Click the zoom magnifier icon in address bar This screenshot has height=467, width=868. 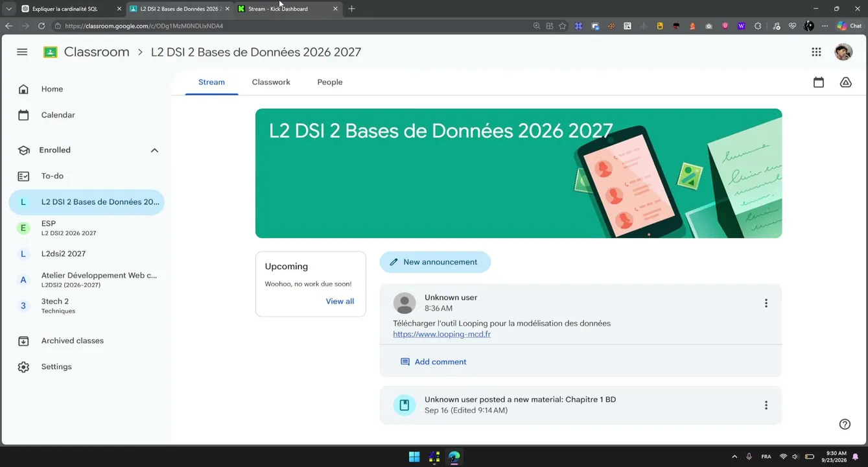click(x=537, y=26)
